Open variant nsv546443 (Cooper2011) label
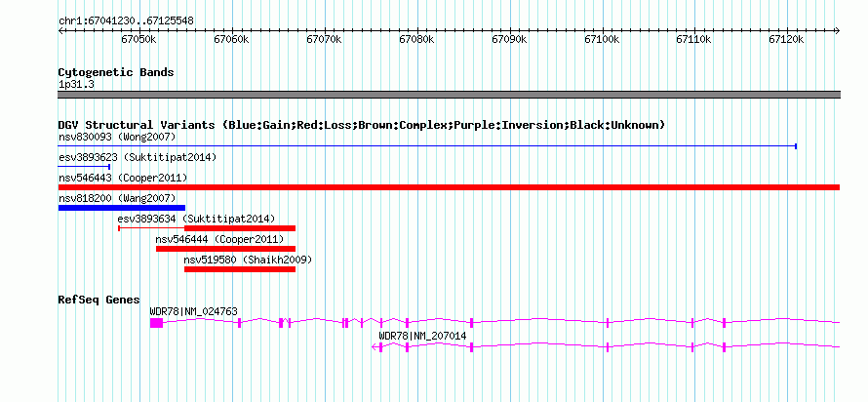The height and width of the screenshot is (402, 868). 123,178
